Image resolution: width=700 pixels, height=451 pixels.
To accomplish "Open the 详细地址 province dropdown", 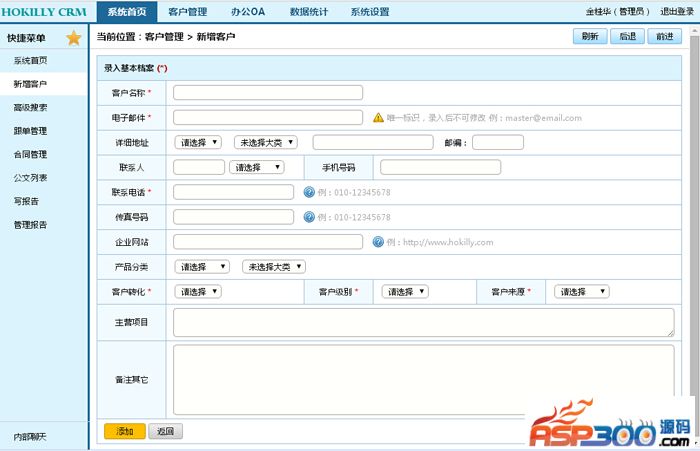I will click(197, 142).
